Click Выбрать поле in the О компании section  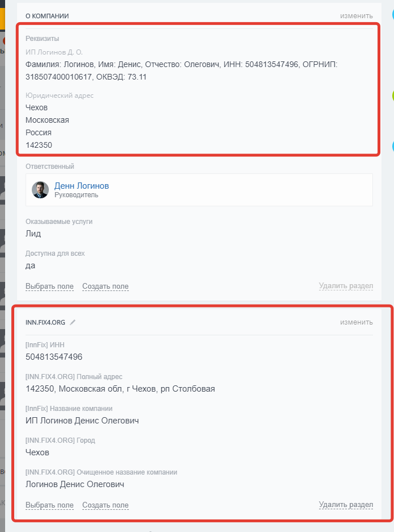click(x=49, y=286)
